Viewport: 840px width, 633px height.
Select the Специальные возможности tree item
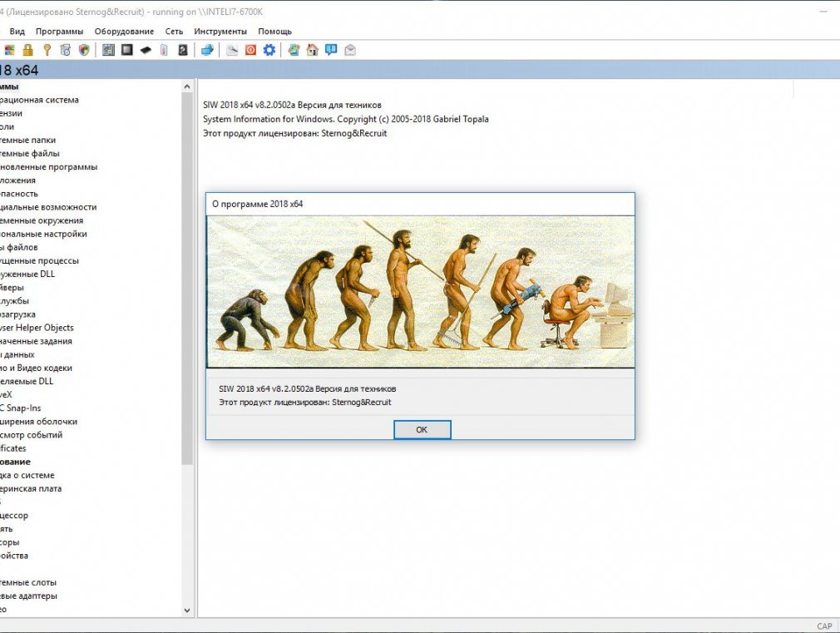pos(48,207)
